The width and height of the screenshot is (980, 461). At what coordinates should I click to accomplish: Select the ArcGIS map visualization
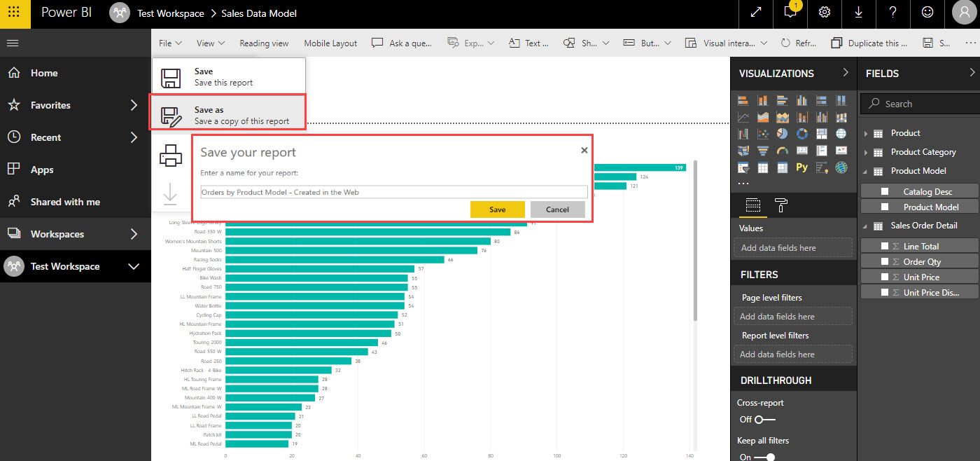841,167
